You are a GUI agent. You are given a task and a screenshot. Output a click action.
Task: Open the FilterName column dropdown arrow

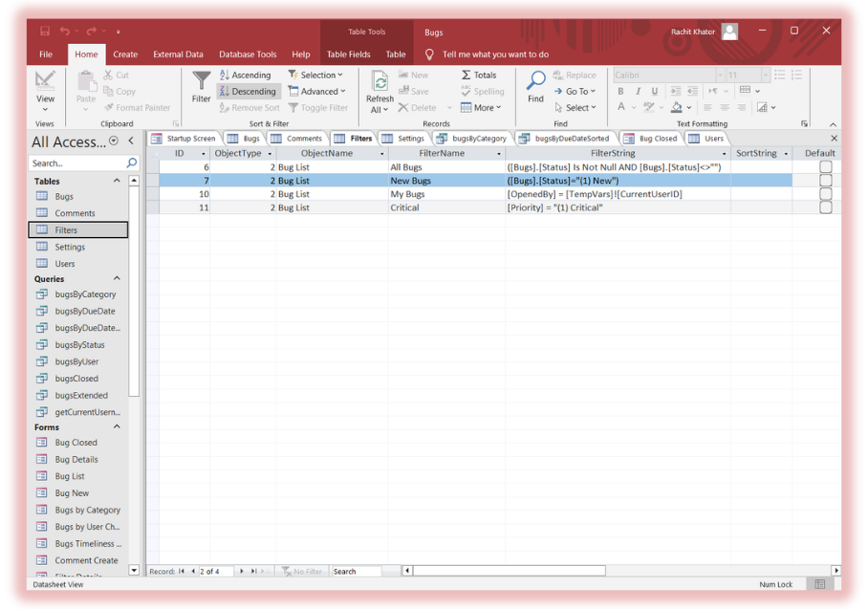pos(498,154)
